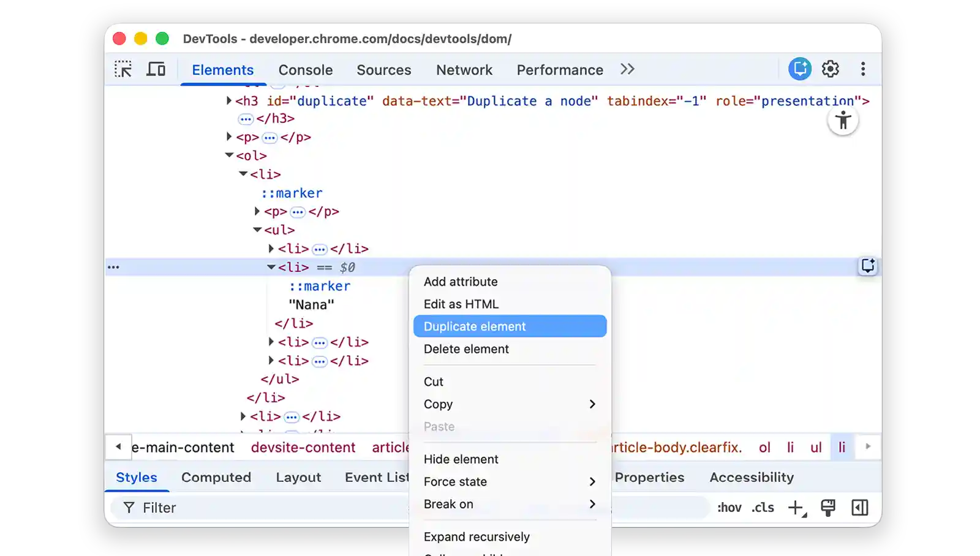Click the new style rule plus icon
Screen dimensions: 980x556
click(x=796, y=507)
